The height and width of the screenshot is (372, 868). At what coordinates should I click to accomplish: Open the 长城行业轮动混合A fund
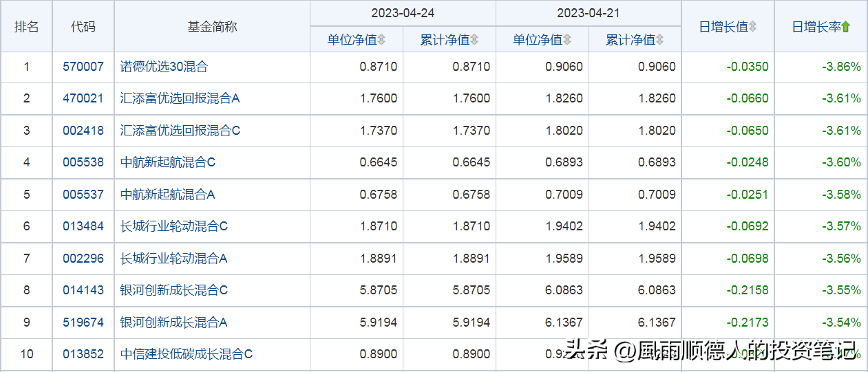coord(174,259)
